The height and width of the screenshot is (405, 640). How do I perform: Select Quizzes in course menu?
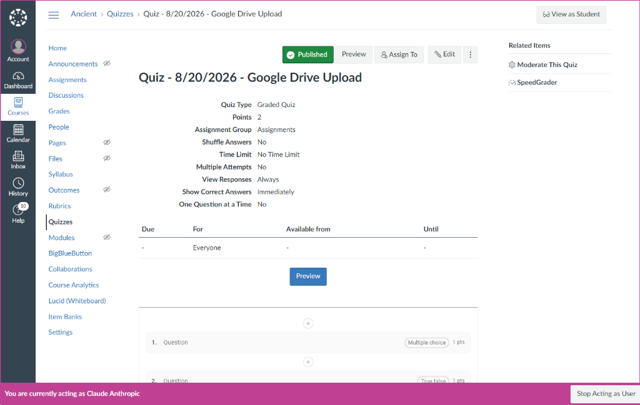point(60,222)
